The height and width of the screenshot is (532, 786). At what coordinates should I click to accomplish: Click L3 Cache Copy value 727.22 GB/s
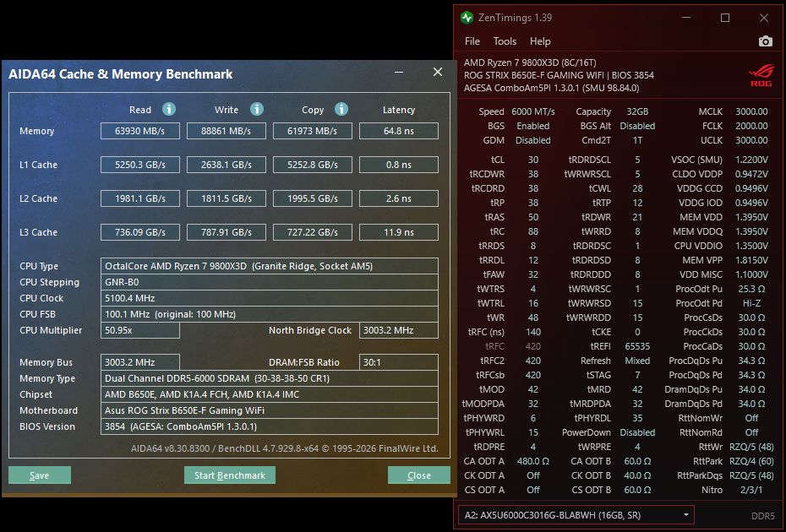point(313,232)
